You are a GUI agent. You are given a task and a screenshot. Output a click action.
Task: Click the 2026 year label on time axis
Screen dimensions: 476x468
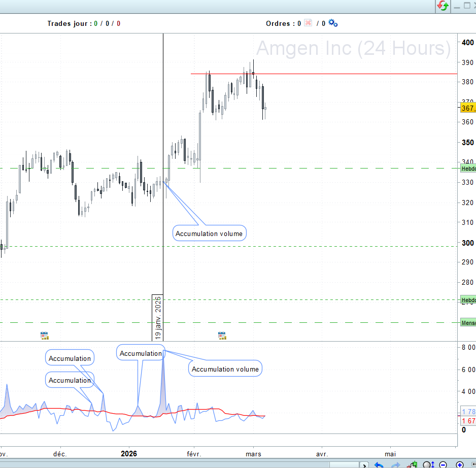tap(129, 454)
